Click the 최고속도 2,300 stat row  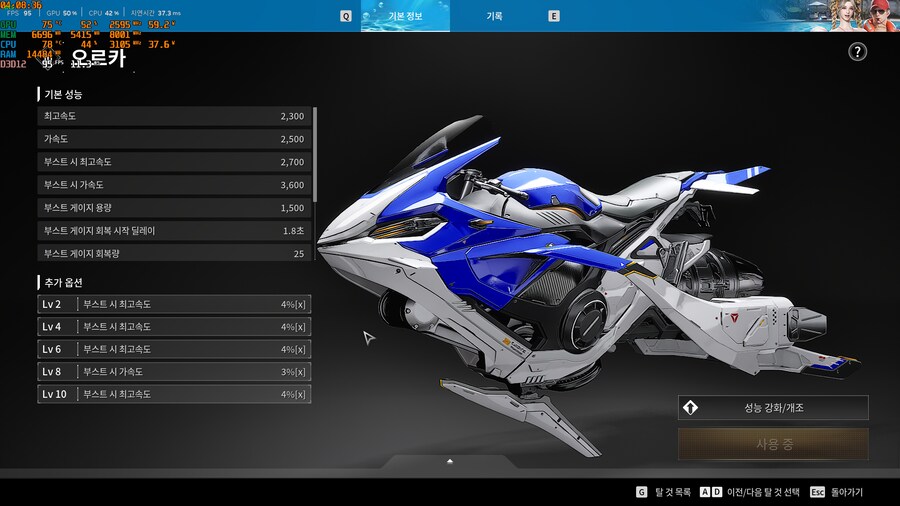coord(174,117)
